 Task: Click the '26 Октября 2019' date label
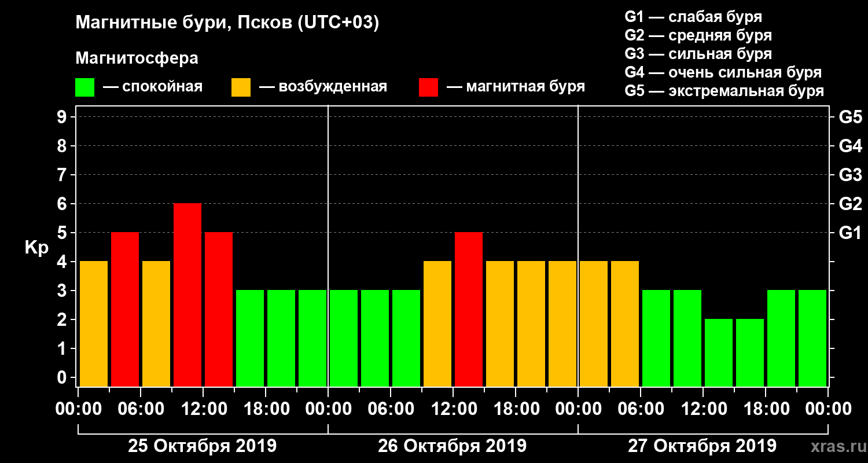coord(452,446)
